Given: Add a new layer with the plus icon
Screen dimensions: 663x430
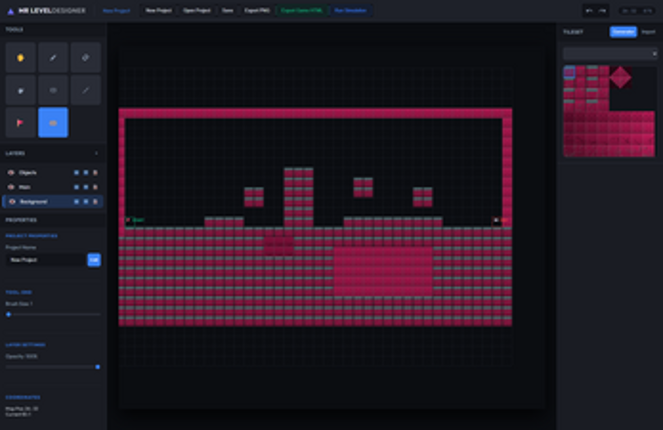Looking at the screenshot, I should [x=96, y=153].
